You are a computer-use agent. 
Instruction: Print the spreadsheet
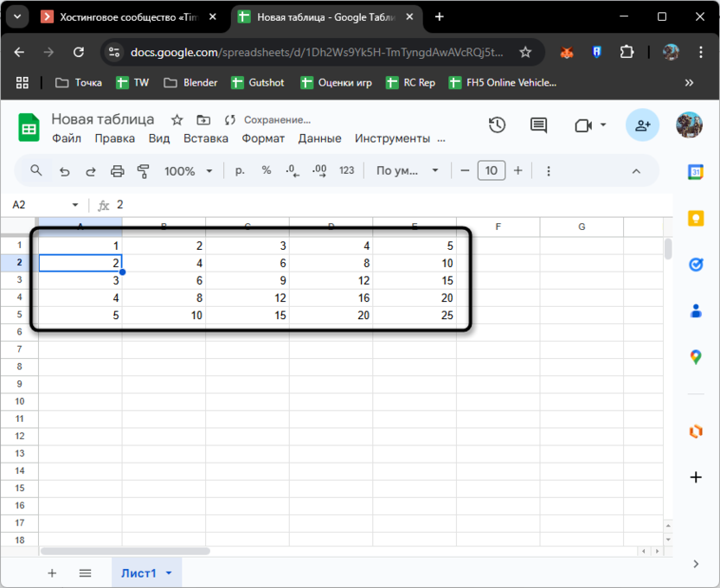(118, 171)
